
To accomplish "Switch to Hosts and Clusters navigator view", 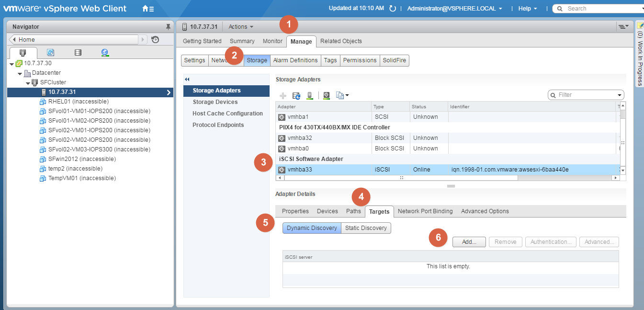I will (x=23, y=53).
